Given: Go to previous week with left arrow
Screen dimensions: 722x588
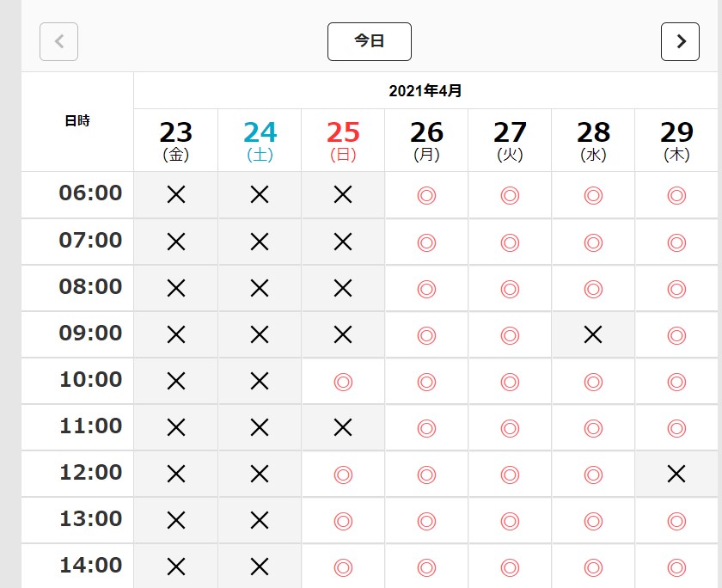Looking at the screenshot, I should (59, 41).
